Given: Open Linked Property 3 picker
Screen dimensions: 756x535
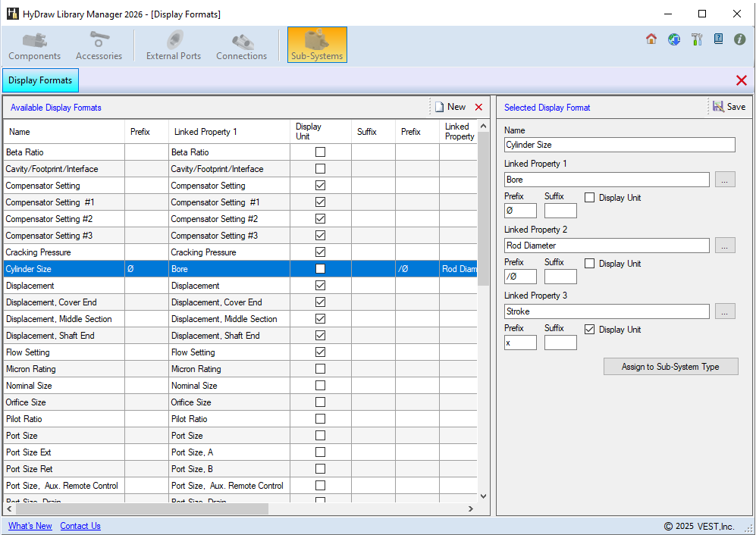Looking at the screenshot, I should (x=726, y=311).
